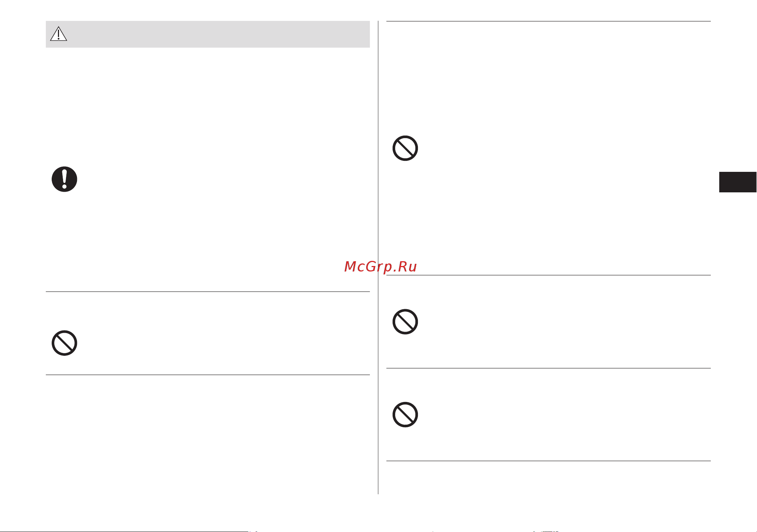
Task: Click the horizontal rule below the left-column prohibition icon
Action: pos(208,375)
